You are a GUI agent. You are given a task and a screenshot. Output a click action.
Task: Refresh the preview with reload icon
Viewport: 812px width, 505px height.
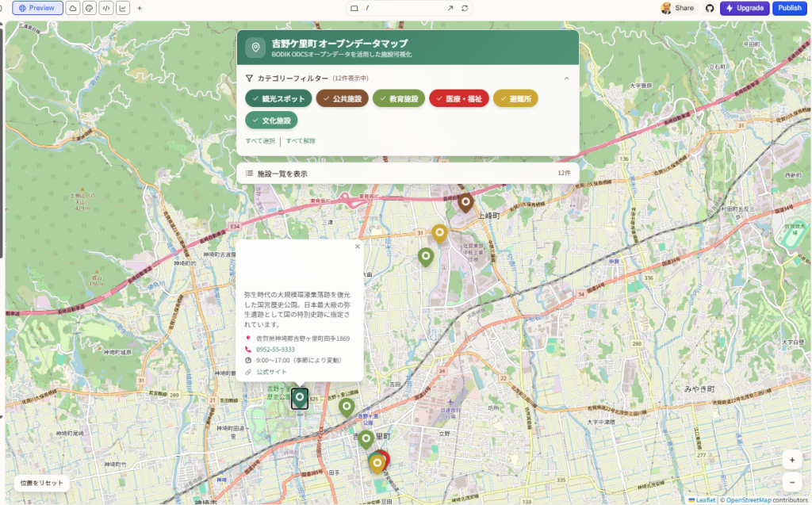(465, 8)
